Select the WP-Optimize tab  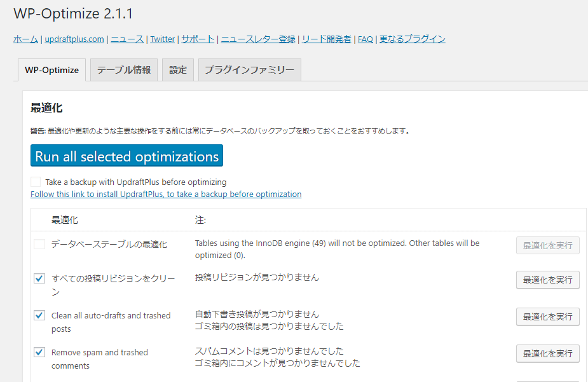click(x=51, y=70)
